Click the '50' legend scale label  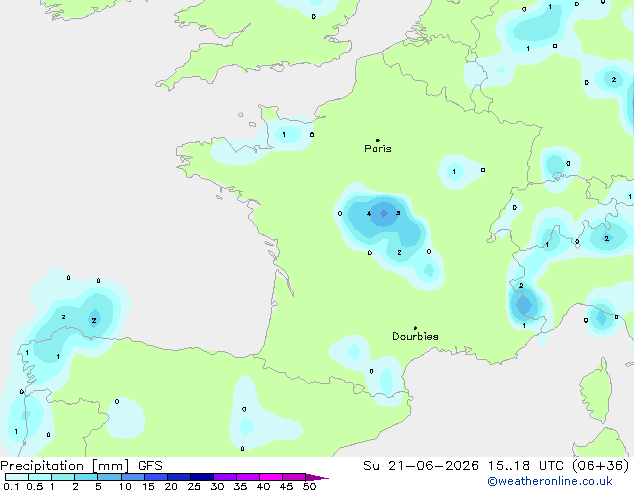tap(309, 486)
